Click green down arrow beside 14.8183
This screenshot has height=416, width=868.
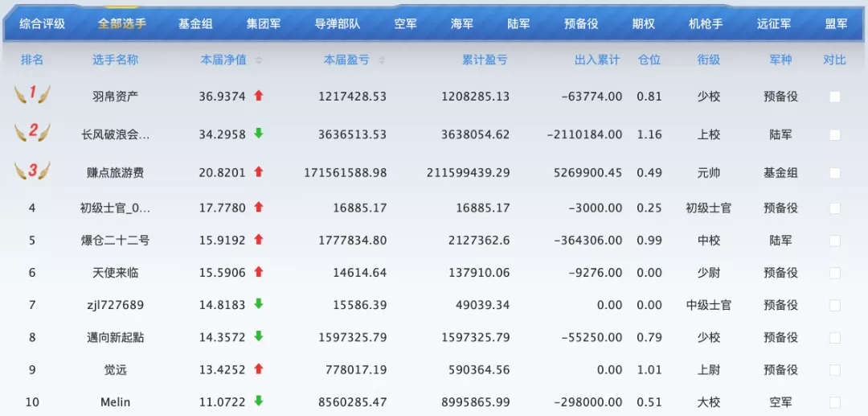(259, 304)
